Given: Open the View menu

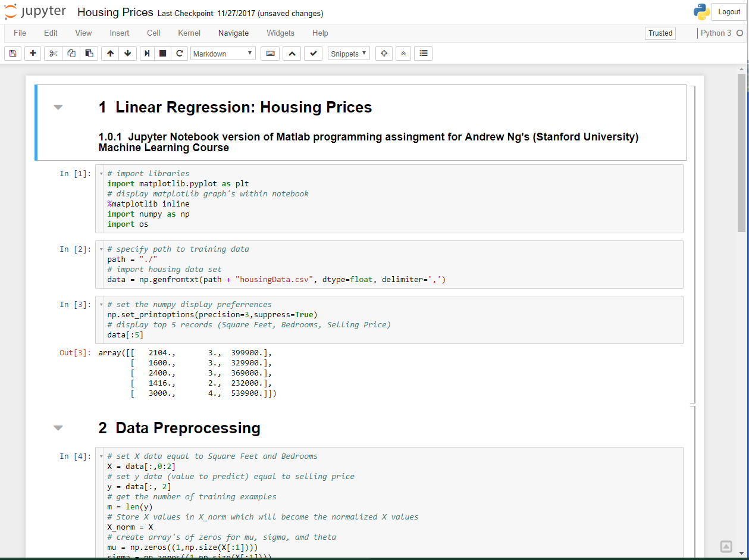Looking at the screenshot, I should (83, 33).
